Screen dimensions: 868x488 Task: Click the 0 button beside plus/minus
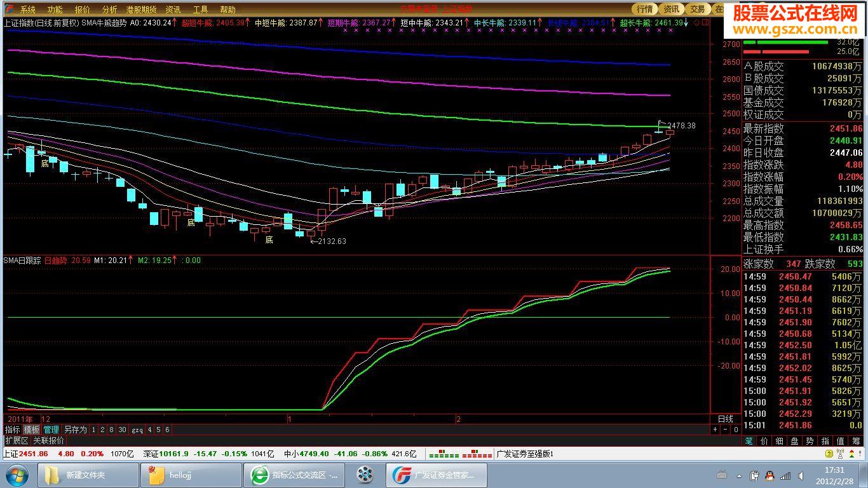coord(736,430)
